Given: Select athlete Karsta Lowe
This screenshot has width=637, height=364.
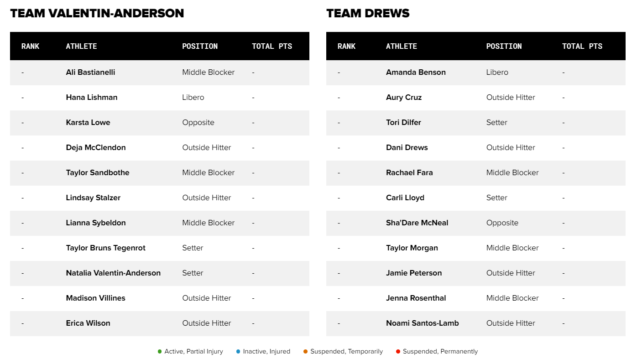Looking at the screenshot, I should [x=88, y=122].
